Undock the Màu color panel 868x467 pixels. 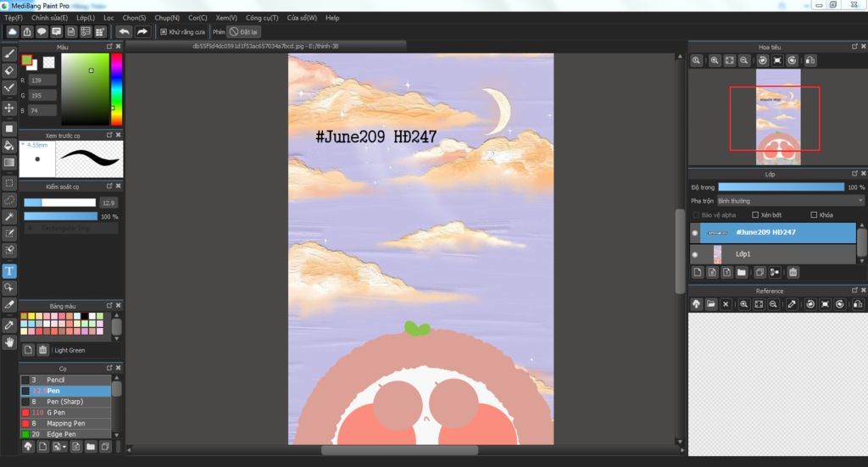(x=109, y=47)
